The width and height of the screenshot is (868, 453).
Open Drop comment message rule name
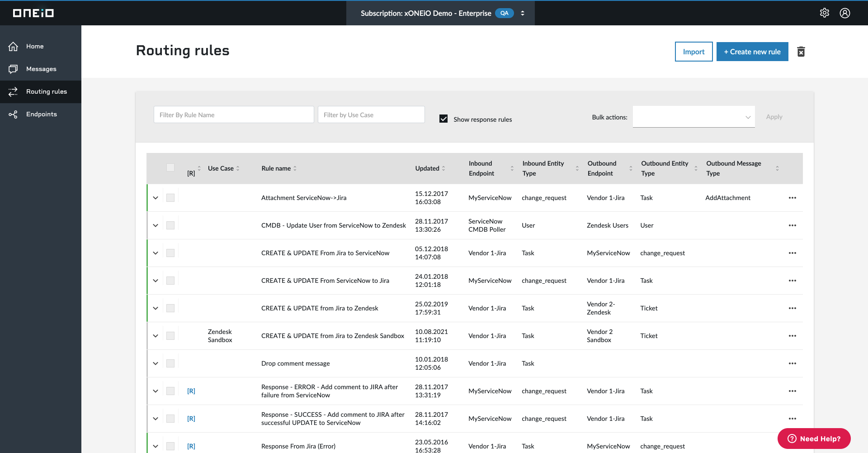point(296,363)
